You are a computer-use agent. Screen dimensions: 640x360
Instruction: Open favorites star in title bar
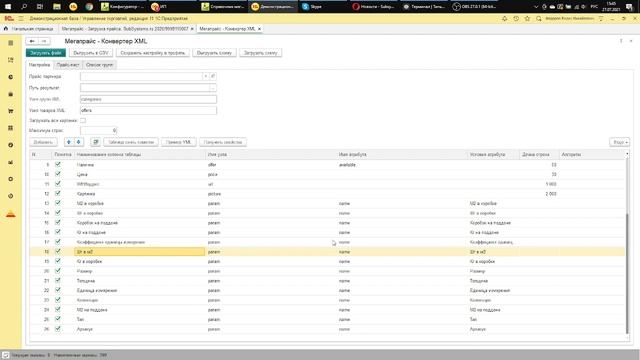pyautogui.click(x=527, y=18)
